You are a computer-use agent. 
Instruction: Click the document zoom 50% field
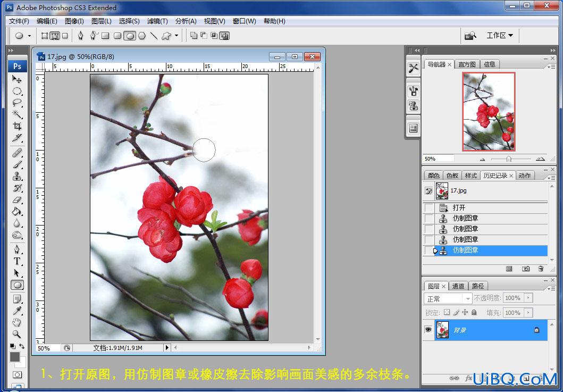[48, 348]
